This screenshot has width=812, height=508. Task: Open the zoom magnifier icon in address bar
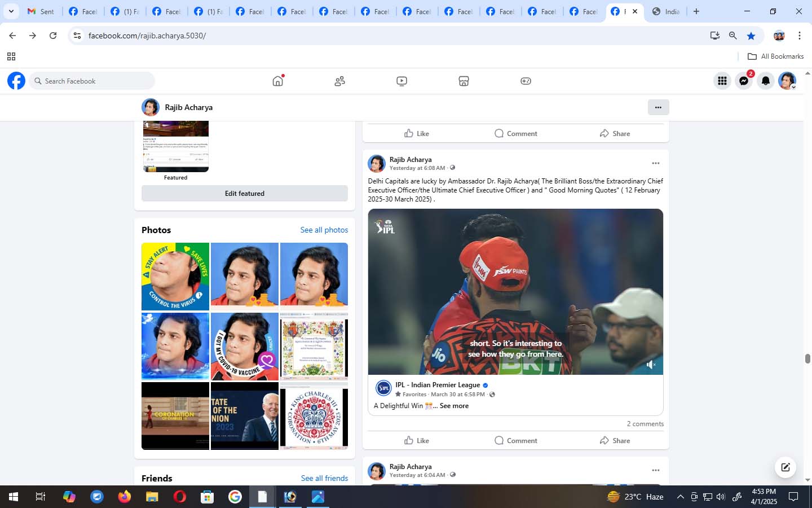(733, 36)
